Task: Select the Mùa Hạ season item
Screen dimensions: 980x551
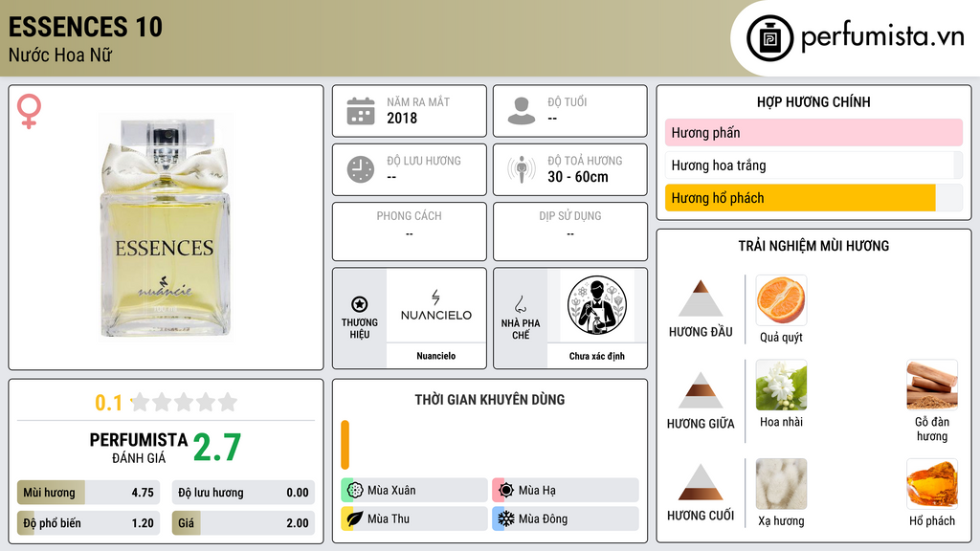Action: coord(566,490)
